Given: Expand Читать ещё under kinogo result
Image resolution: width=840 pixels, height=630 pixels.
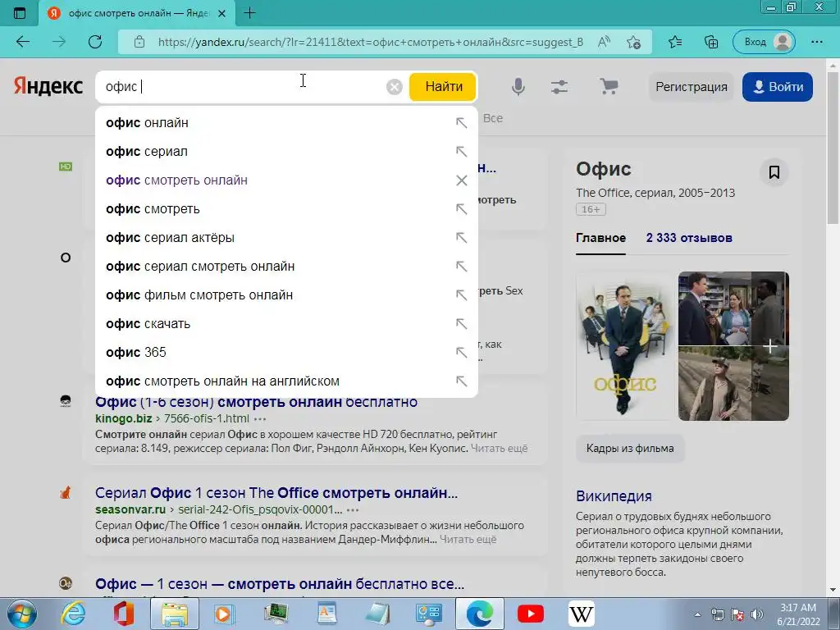Looking at the screenshot, I should point(499,449).
